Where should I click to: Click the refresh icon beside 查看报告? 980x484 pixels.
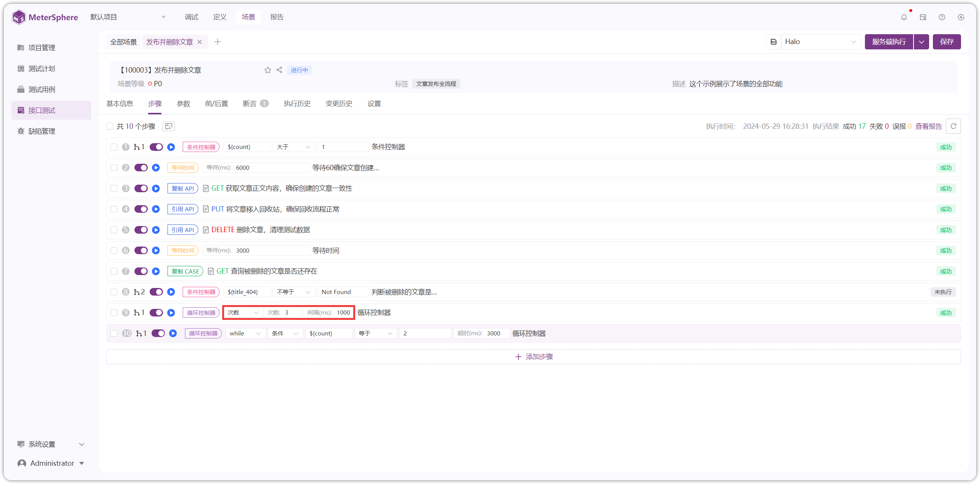coord(953,127)
